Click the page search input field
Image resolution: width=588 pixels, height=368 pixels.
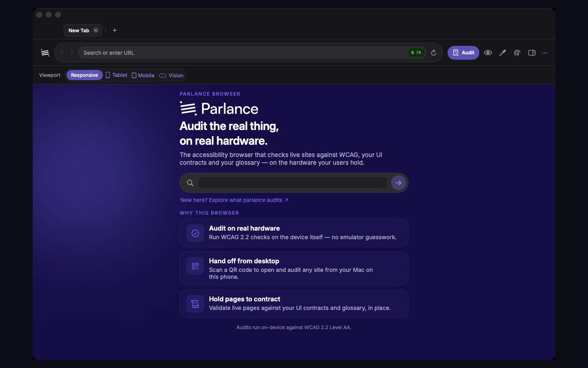(293, 183)
